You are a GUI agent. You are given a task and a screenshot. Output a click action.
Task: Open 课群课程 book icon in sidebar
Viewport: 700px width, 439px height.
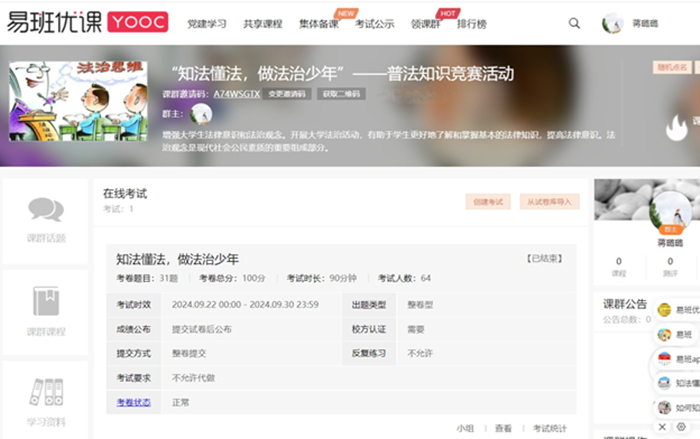pos(46,302)
